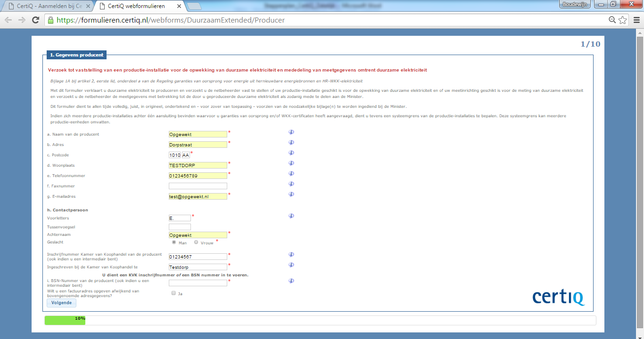Click the '1. Gegevens producent' section header
The height and width of the screenshot is (339, 644).
click(77, 55)
